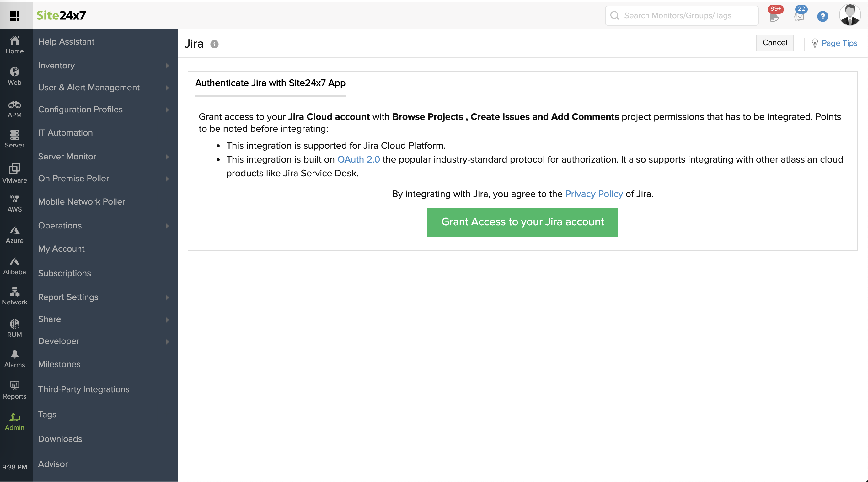
Task: Select Authenticate Jira with Site24x7 App tab
Action: (270, 83)
